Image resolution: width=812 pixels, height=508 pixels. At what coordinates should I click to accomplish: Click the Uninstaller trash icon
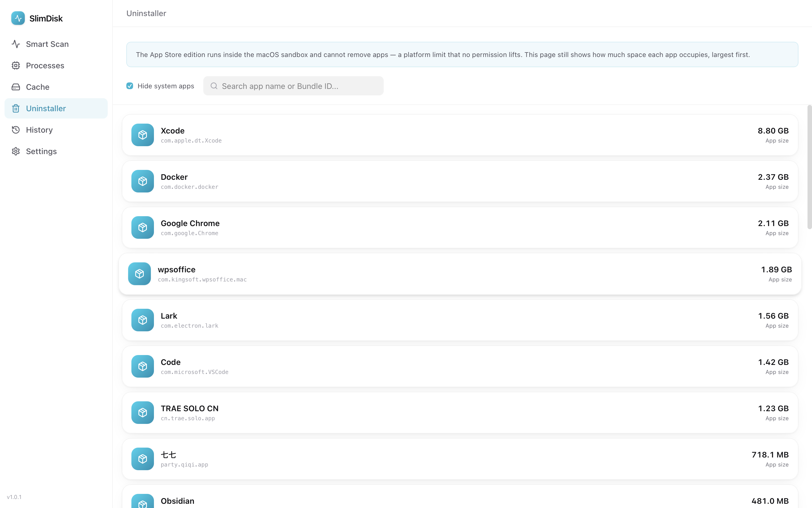tap(16, 109)
